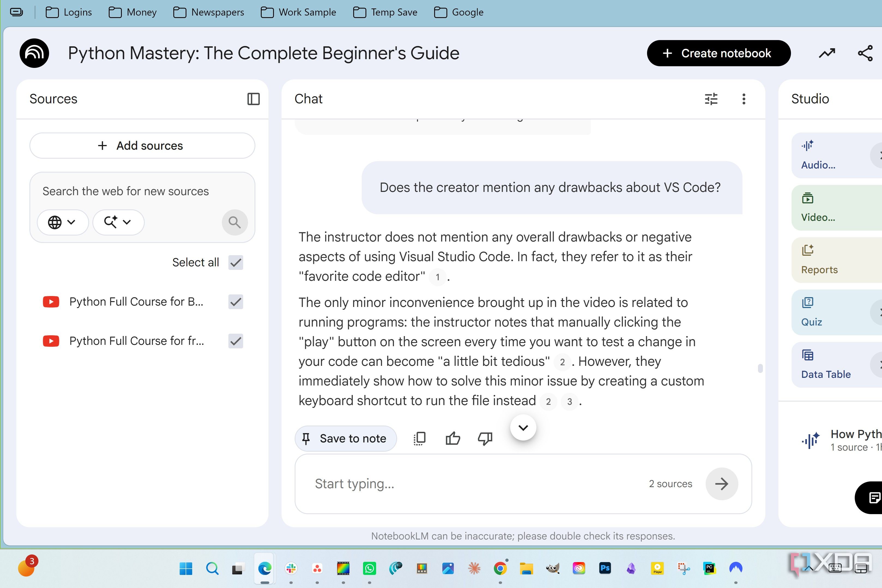The width and height of the screenshot is (882, 588).
Task: Jump to bottom with the down-chevron button
Action: pos(523,427)
